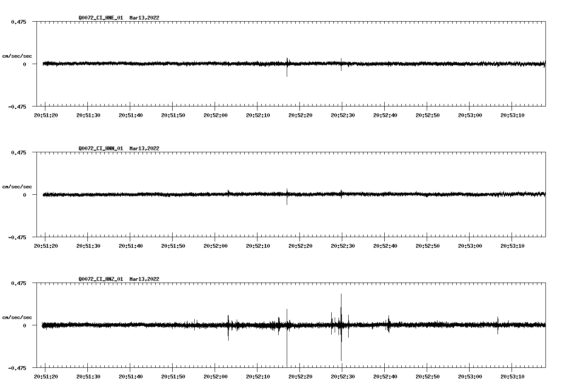Screen dimensions: 576x392
Task: Click the -0.475 lower limit on HNZ plot
Action: coord(17,368)
